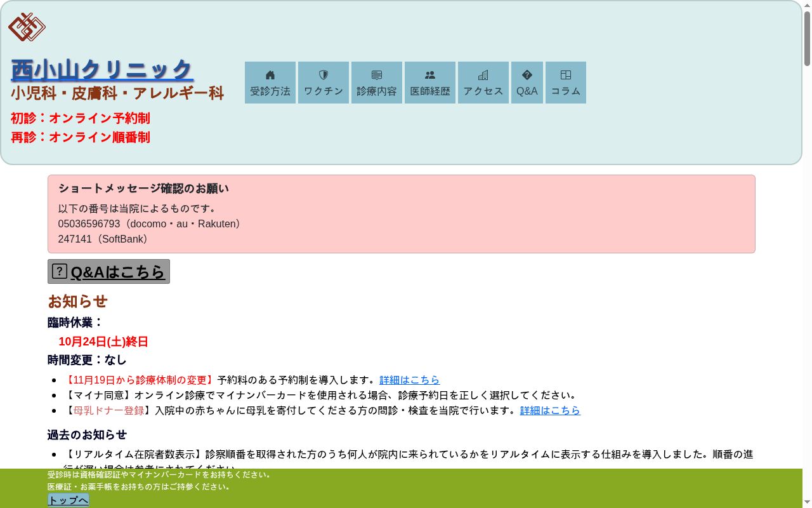812x508 pixels.
Task: Open the Q&A label in the navigation
Action: [527, 91]
